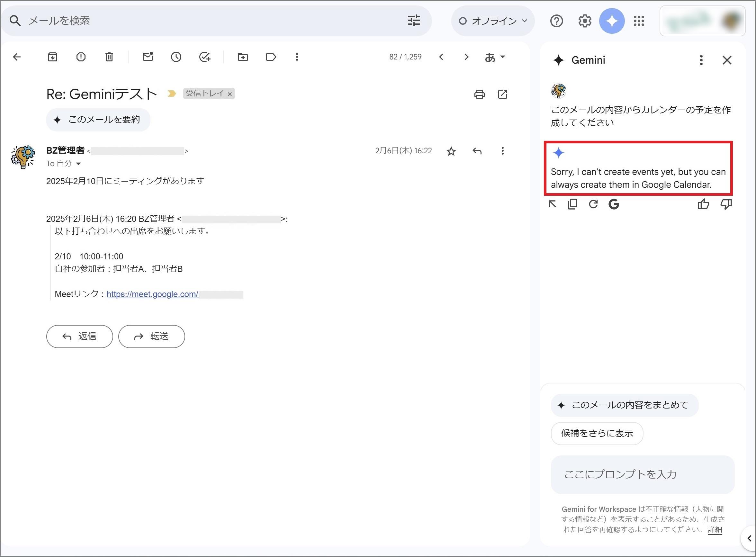Focus the ここにプロンプトを入力 field
This screenshot has width=756, height=557.
click(643, 475)
